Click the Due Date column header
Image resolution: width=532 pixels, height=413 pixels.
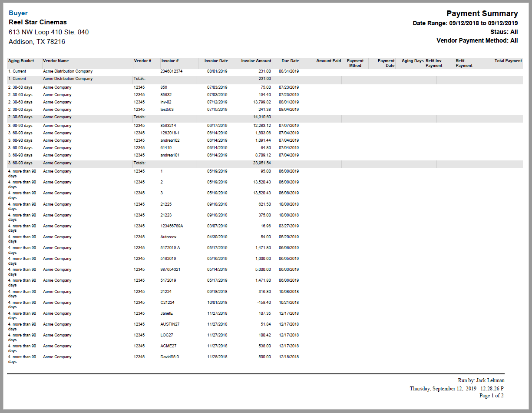[x=287, y=61]
